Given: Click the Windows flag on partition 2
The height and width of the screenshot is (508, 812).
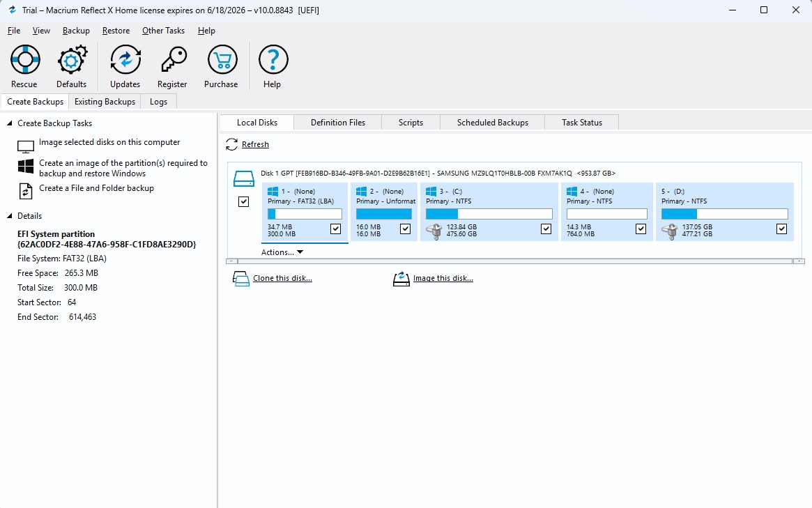Looking at the screenshot, I should coord(362,192).
